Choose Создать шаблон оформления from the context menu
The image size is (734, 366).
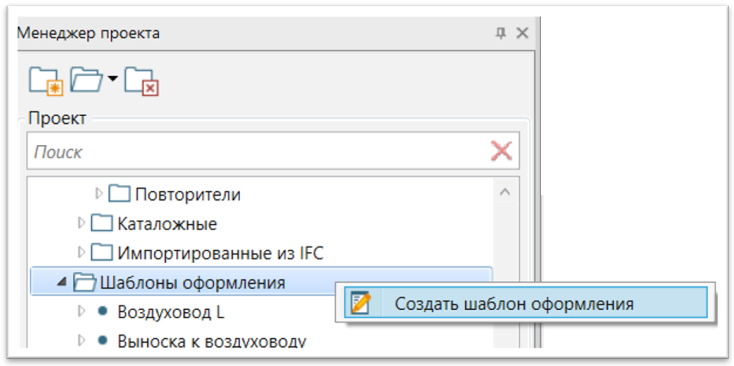[525, 303]
